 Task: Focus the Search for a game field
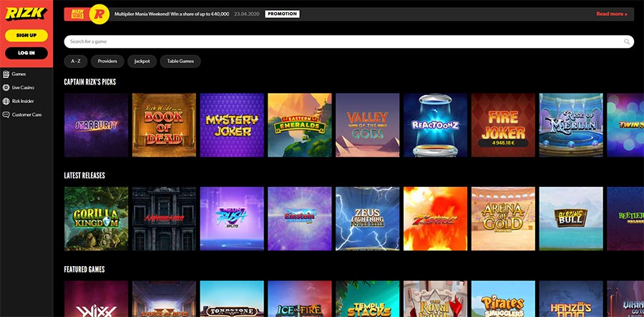coord(348,42)
